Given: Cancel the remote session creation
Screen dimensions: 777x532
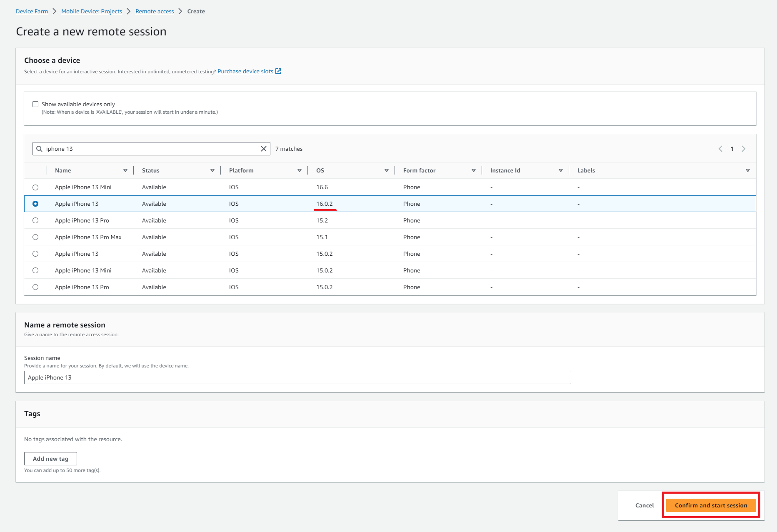Looking at the screenshot, I should pyautogui.click(x=644, y=505).
